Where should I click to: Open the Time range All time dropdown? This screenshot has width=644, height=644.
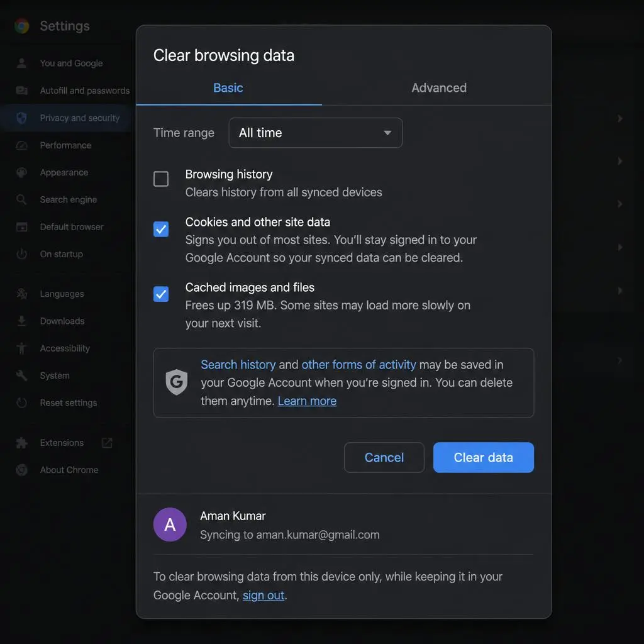(x=316, y=133)
